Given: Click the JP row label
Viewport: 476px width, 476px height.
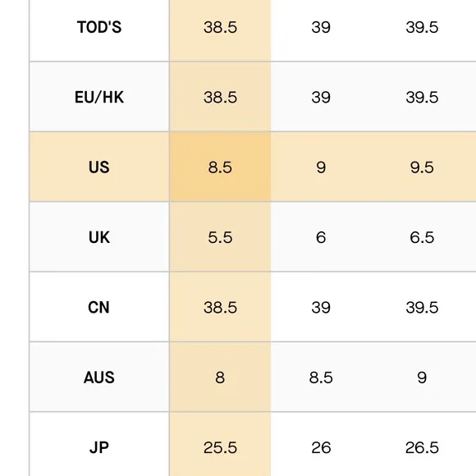Looking at the screenshot, I should point(99,447).
